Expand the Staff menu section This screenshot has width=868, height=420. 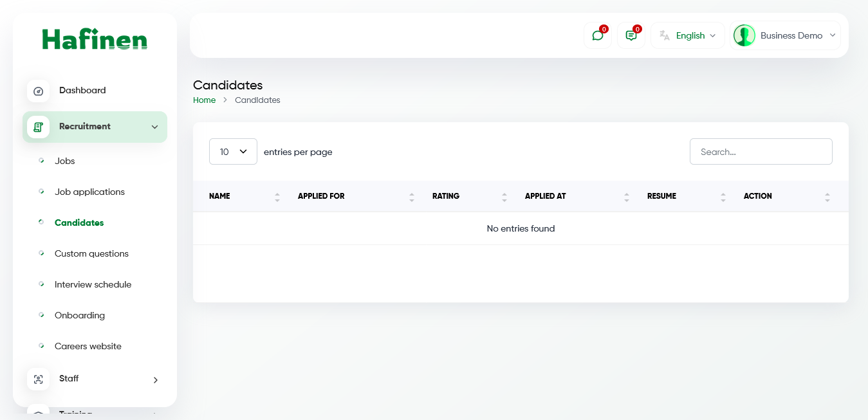coord(154,380)
